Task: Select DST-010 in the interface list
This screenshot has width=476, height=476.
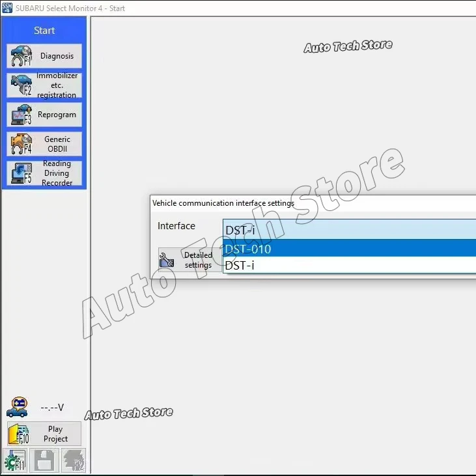Action: point(350,249)
